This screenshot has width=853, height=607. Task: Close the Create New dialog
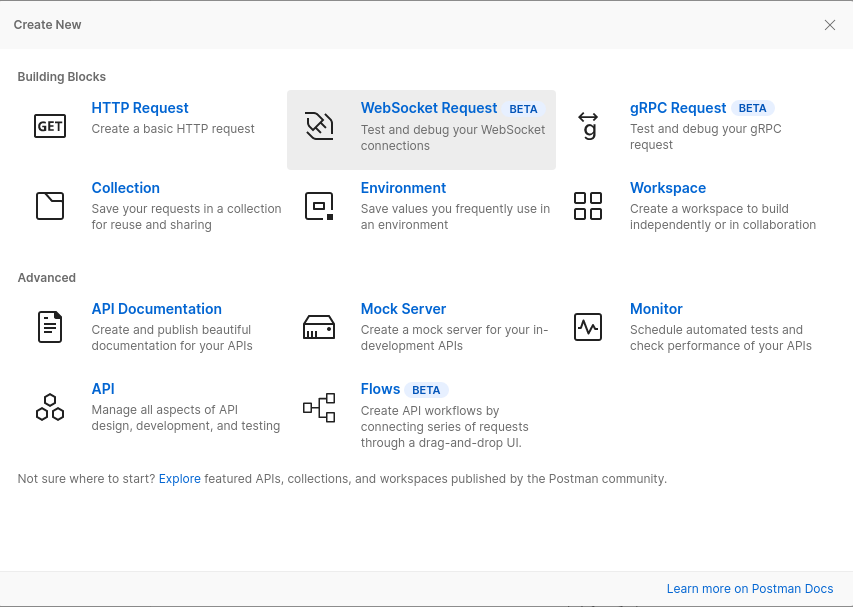(830, 25)
